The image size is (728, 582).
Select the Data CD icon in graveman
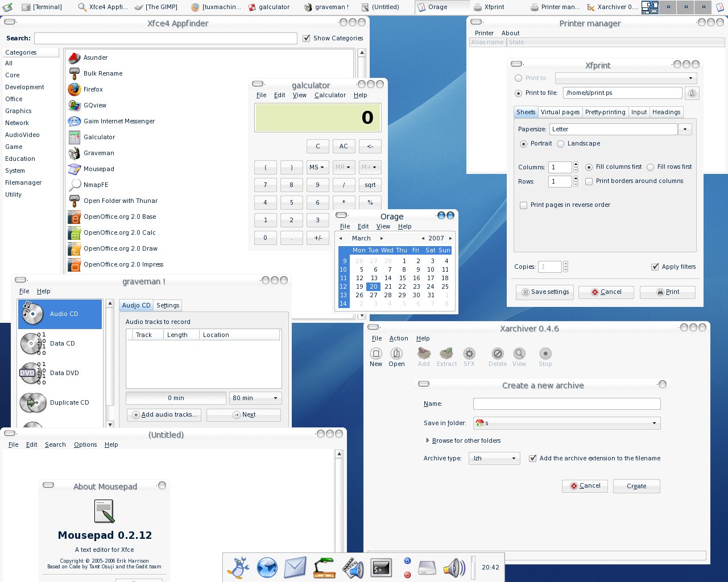point(32,343)
